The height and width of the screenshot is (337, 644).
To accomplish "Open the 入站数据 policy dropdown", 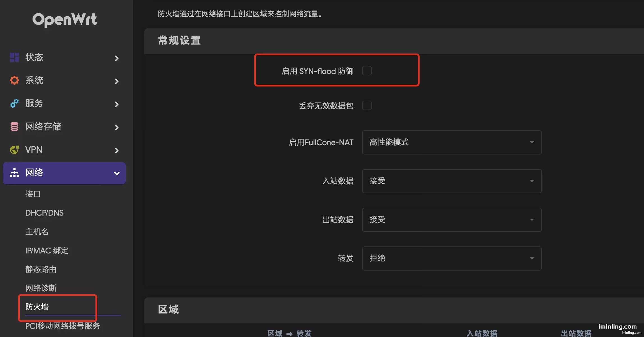I will click(452, 181).
